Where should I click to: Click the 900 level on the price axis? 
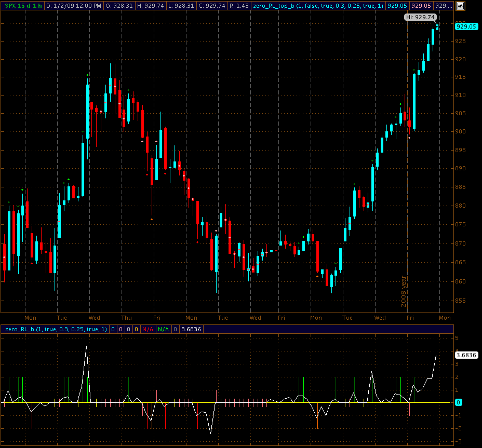460,132
